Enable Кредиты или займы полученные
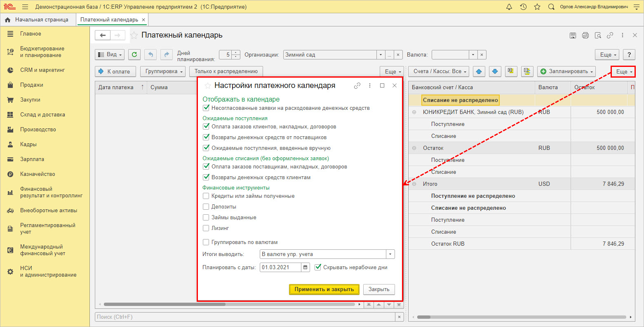The image size is (644, 327). pos(206,196)
